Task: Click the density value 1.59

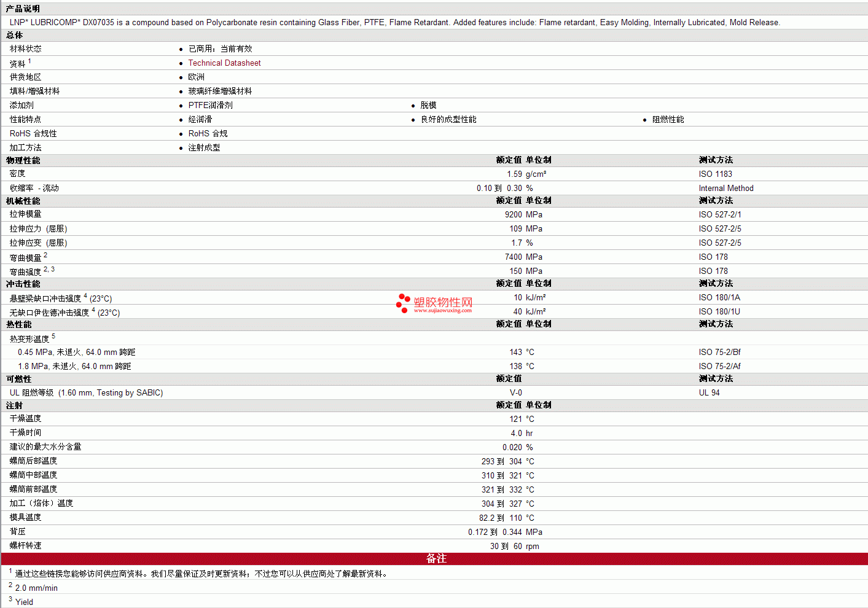Action: (x=515, y=174)
